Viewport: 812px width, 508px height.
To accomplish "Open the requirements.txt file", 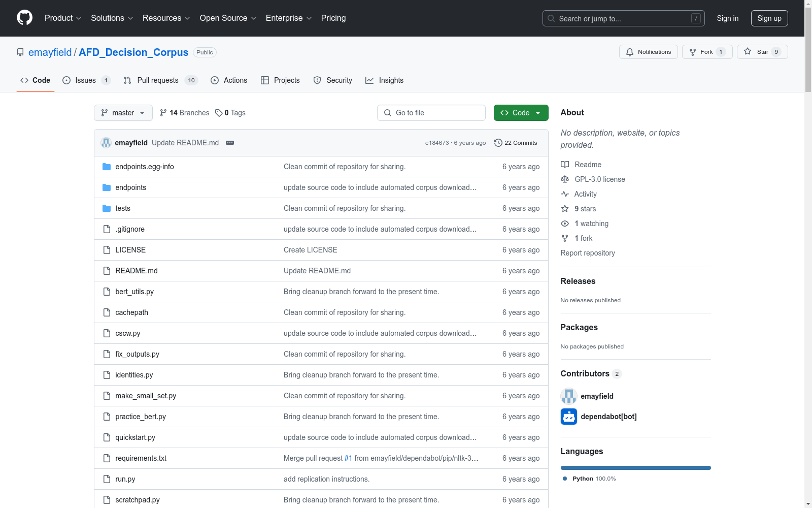I will [x=141, y=458].
